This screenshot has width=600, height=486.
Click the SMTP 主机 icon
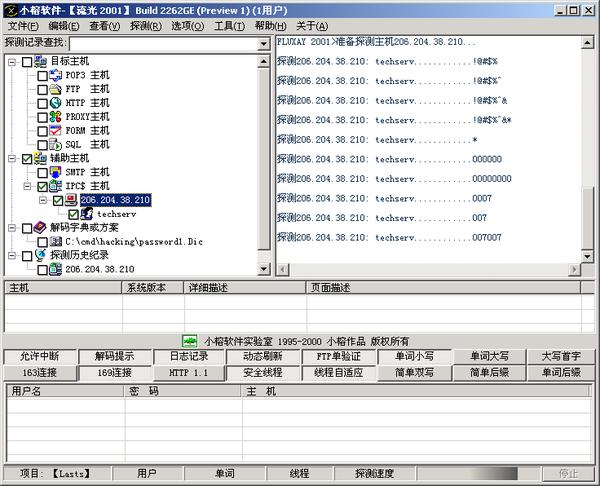tap(55, 172)
